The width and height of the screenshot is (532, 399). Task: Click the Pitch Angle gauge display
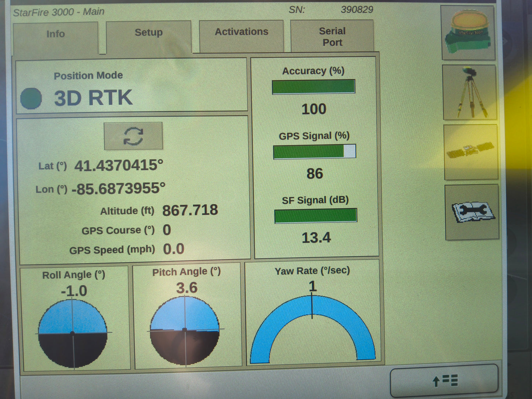pyautogui.click(x=185, y=329)
